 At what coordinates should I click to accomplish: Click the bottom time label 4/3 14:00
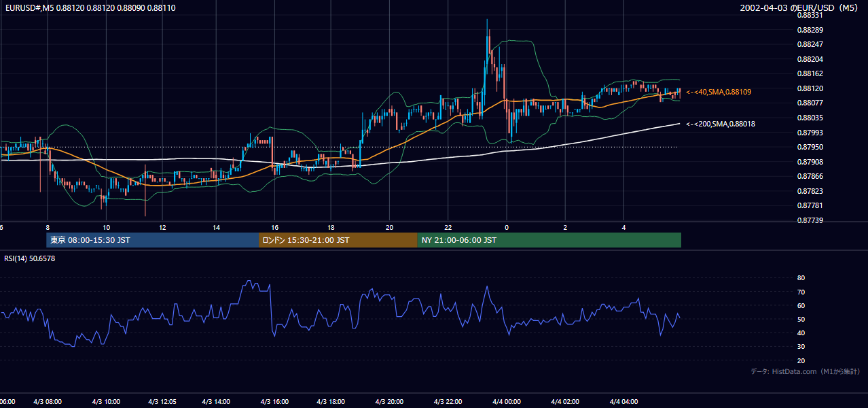coord(217,402)
